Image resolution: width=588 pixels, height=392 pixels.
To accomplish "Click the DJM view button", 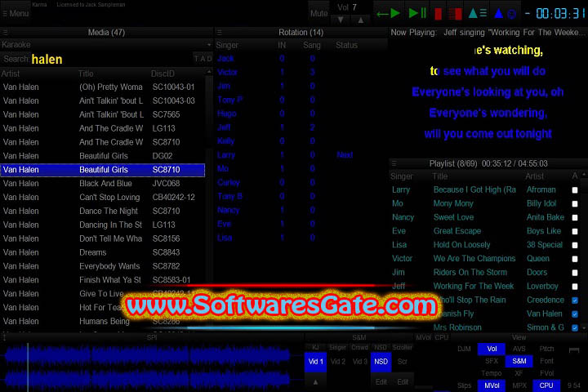I will tap(464, 349).
